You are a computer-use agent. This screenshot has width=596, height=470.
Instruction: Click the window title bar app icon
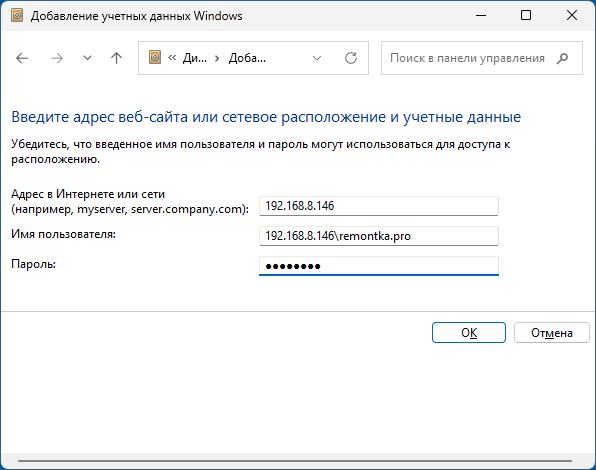tap(17, 16)
